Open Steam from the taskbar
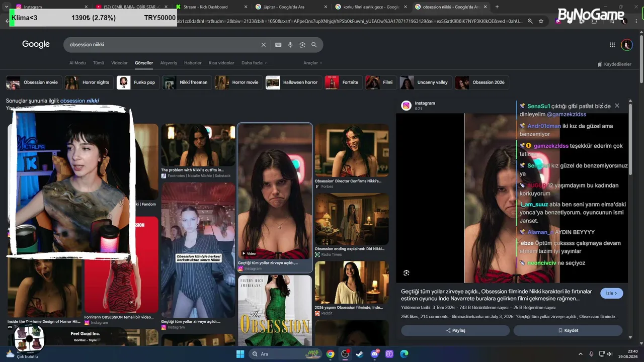 [359, 354]
